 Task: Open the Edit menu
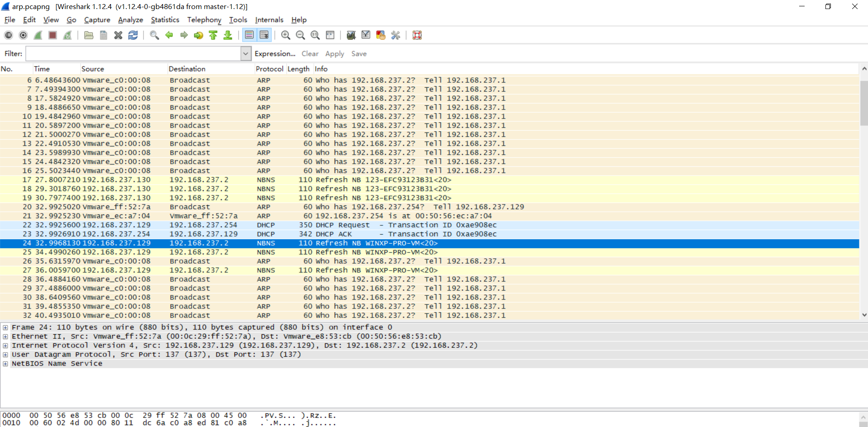pyautogui.click(x=29, y=20)
